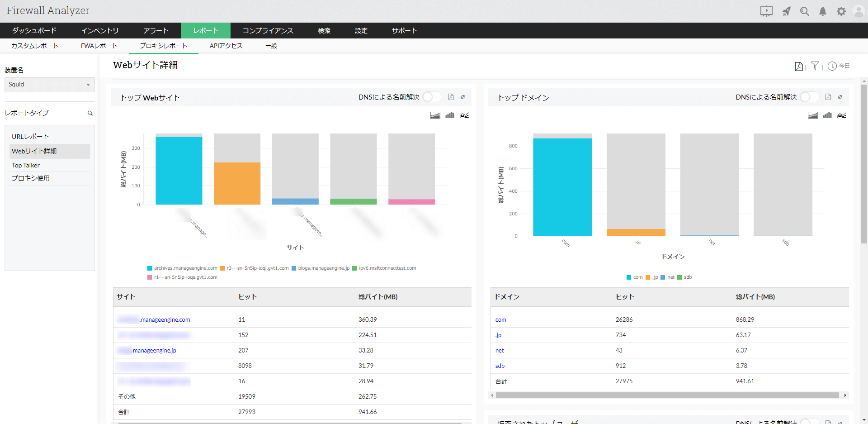
Task: Switch to FWAレポート sub-tab
Action: click(x=99, y=46)
